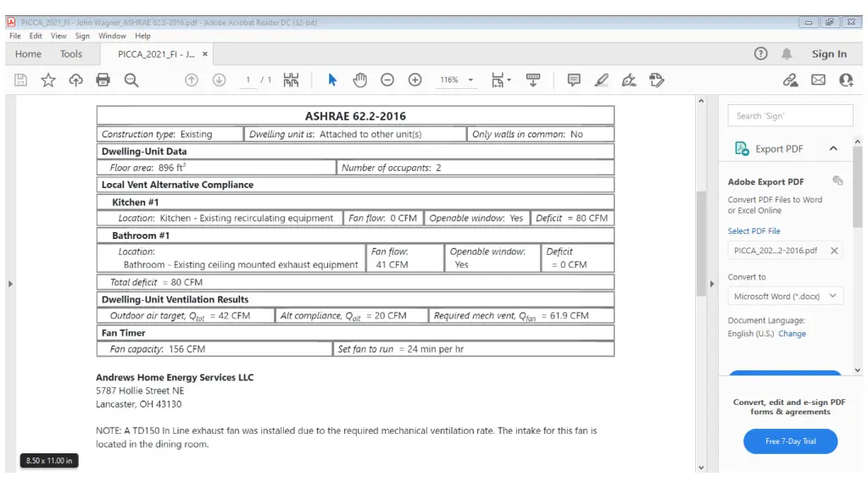Viewport: 868px width, 488px height.
Task: Click the upload to cloud icon
Action: pyautogui.click(x=75, y=80)
